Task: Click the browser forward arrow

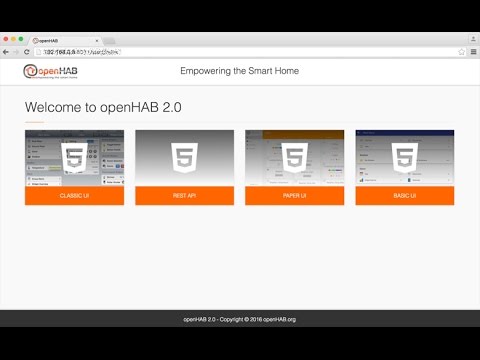Action: (x=16, y=52)
